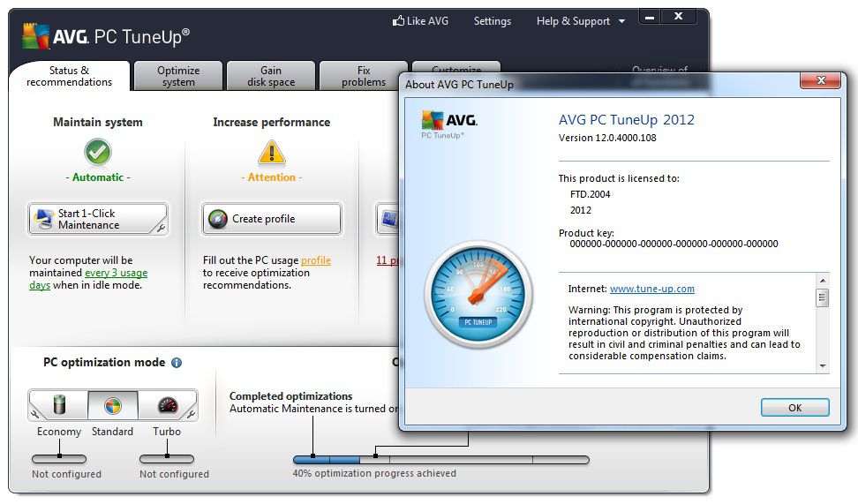Click the wrench icon beside Turbo mode
Image resolution: width=858 pixels, height=504 pixels.
click(x=191, y=414)
